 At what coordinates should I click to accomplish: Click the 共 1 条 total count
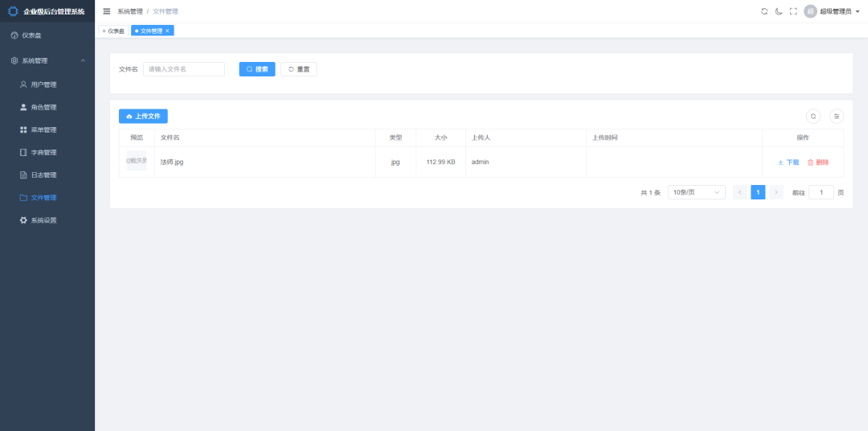[650, 193]
